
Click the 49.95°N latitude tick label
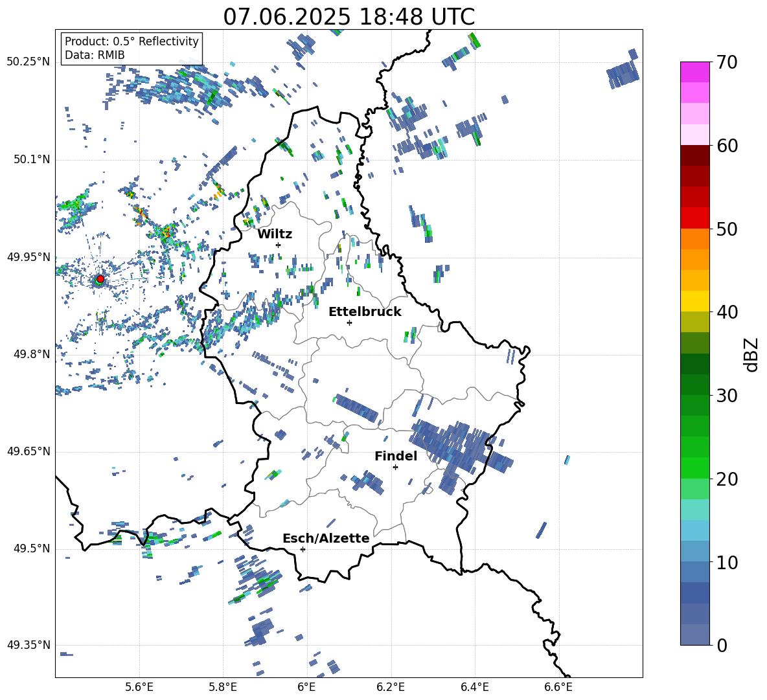coord(29,257)
